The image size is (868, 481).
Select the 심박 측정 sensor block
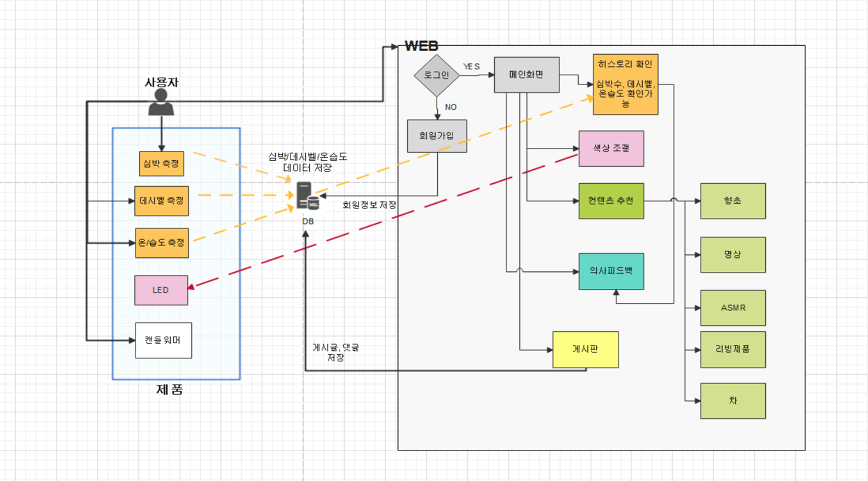(161, 164)
